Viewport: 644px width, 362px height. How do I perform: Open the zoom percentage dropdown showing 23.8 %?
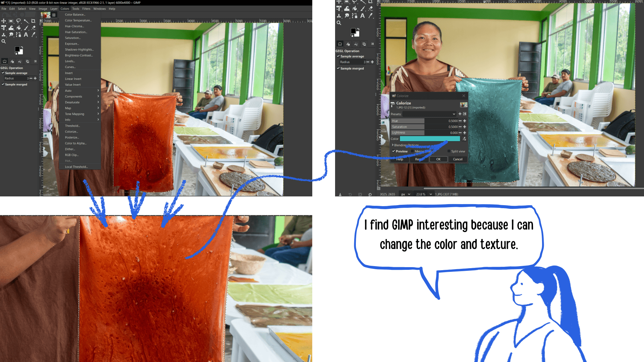pyautogui.click(x=431, y=194)
